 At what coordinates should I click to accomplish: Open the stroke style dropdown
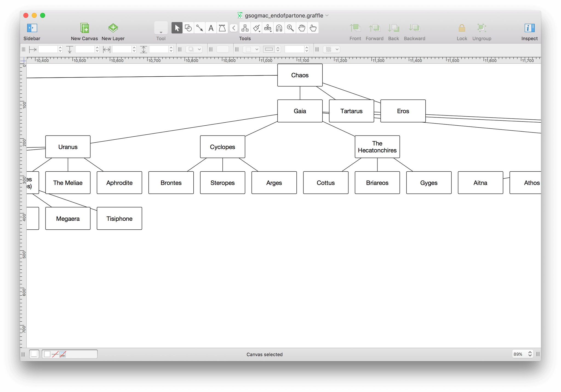click(251, 49)
